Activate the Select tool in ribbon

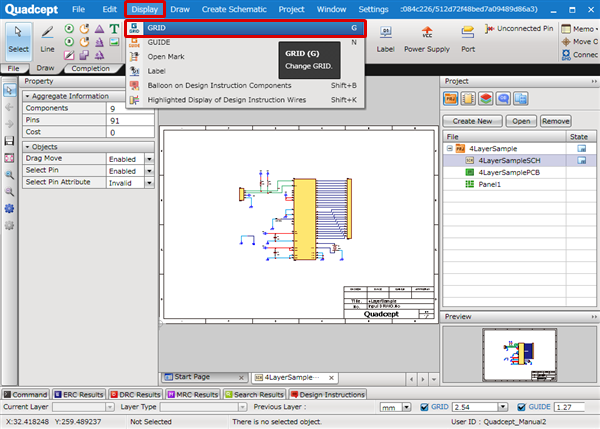tap(18, 40)
